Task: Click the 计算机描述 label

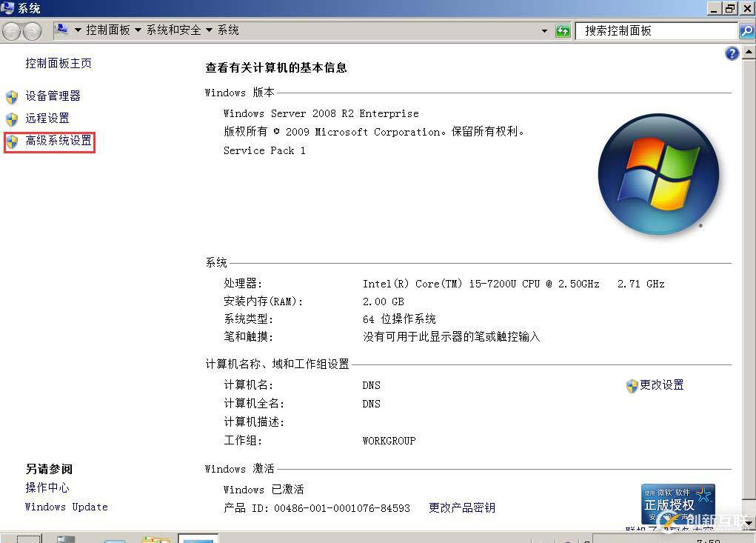Action: 254,422
